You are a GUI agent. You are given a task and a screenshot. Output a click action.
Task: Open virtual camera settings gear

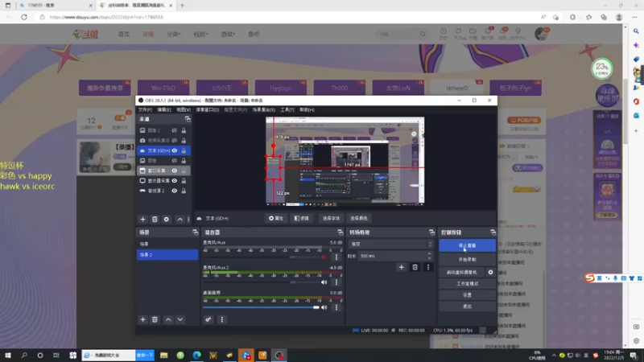tap(490, 272)
